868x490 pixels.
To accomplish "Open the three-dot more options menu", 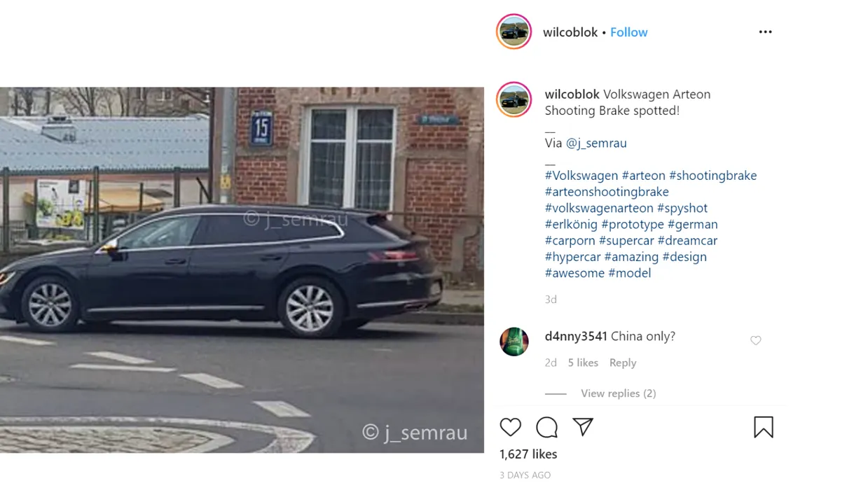I will tap(765, 32).
